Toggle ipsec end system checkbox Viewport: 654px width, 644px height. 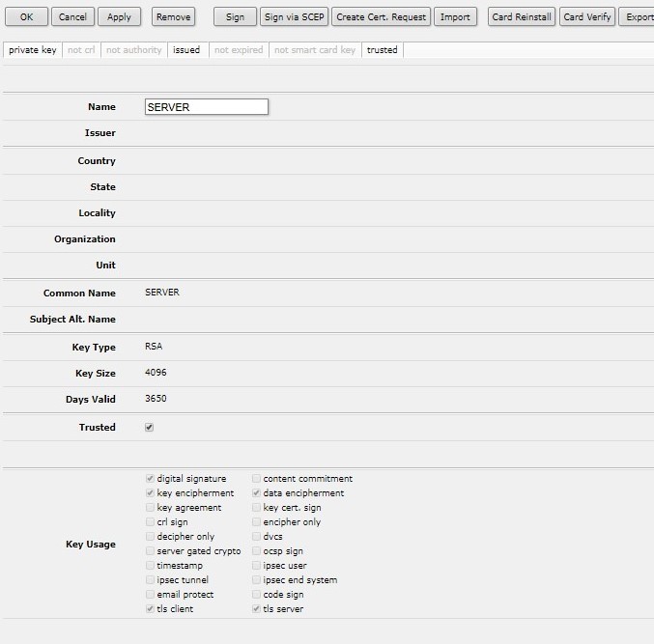(x=256, y=580)
